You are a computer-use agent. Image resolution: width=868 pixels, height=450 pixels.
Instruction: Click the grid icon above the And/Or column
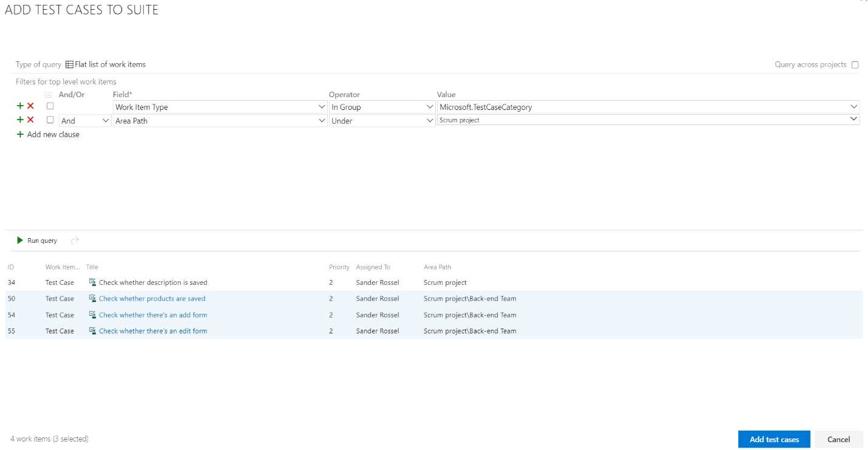click(47, 94)
